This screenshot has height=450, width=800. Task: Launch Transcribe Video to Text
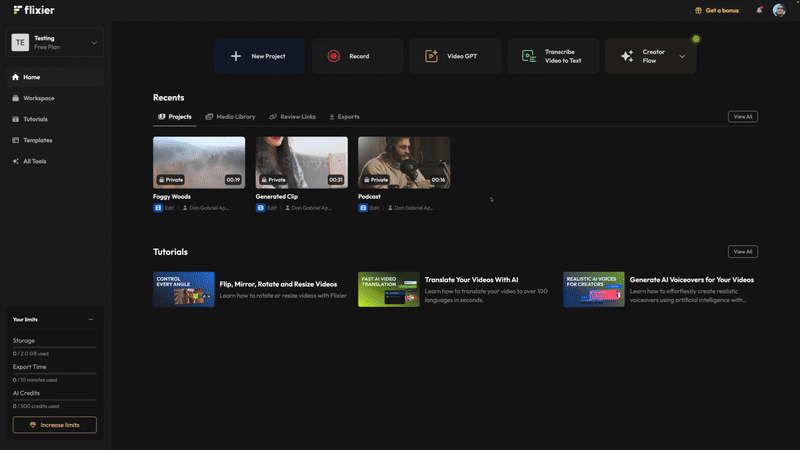click(552, 56)
